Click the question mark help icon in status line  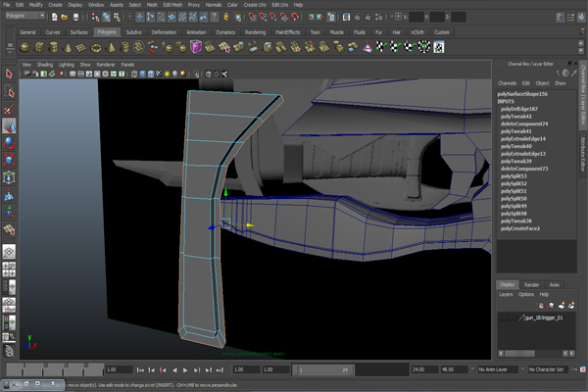click(x=214, y=17)
